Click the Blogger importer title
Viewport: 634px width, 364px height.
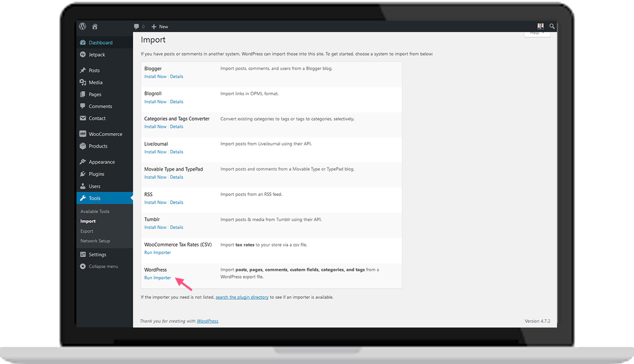pyautogui.click(x=153, y=69)
